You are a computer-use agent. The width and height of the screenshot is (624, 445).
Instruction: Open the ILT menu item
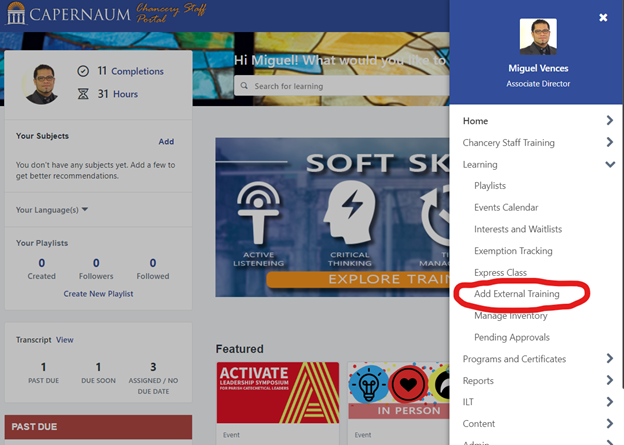[468, 402]
